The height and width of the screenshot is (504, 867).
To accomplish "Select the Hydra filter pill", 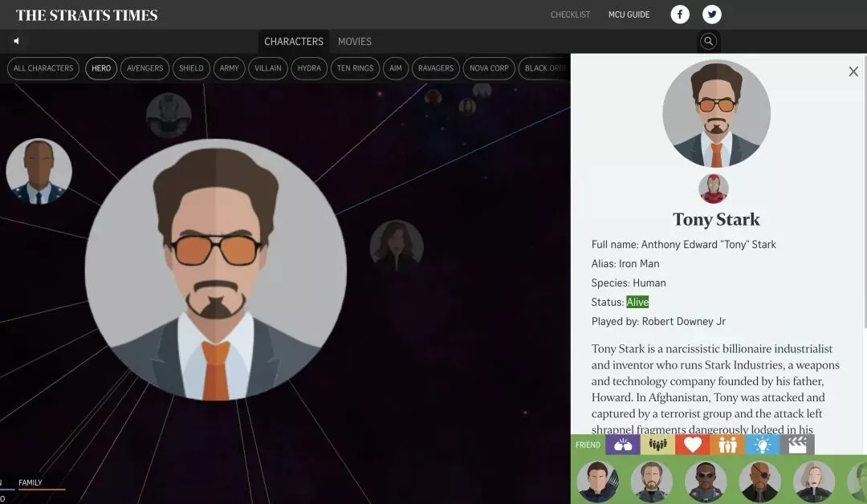I will (309, 68).
